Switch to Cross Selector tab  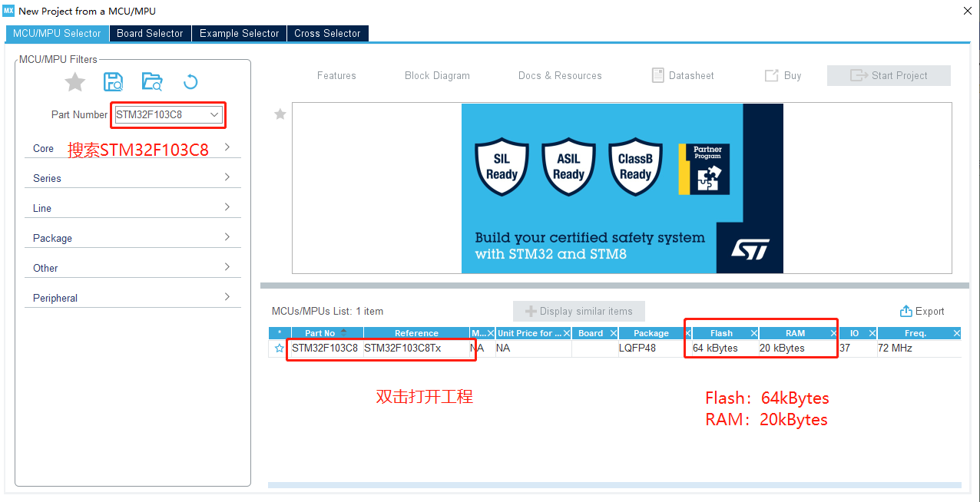point(327,33)
